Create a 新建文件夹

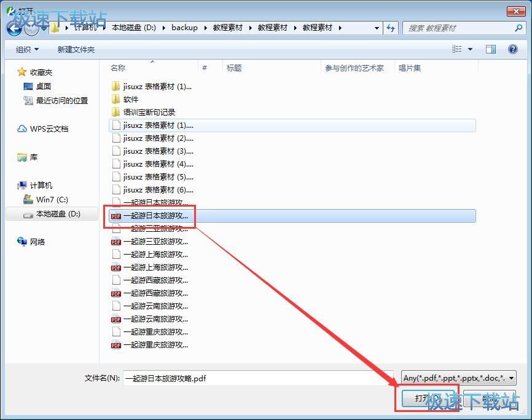pyautogui.click(x=75, y=49)
